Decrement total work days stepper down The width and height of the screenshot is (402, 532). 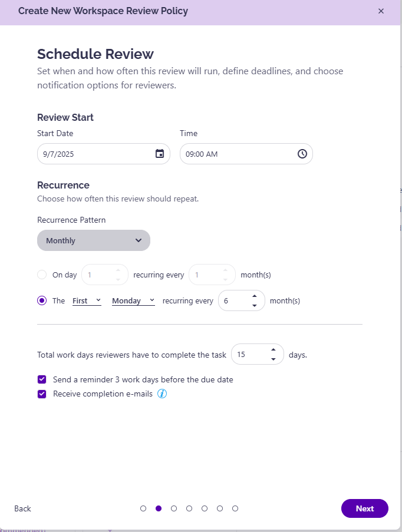273,359
